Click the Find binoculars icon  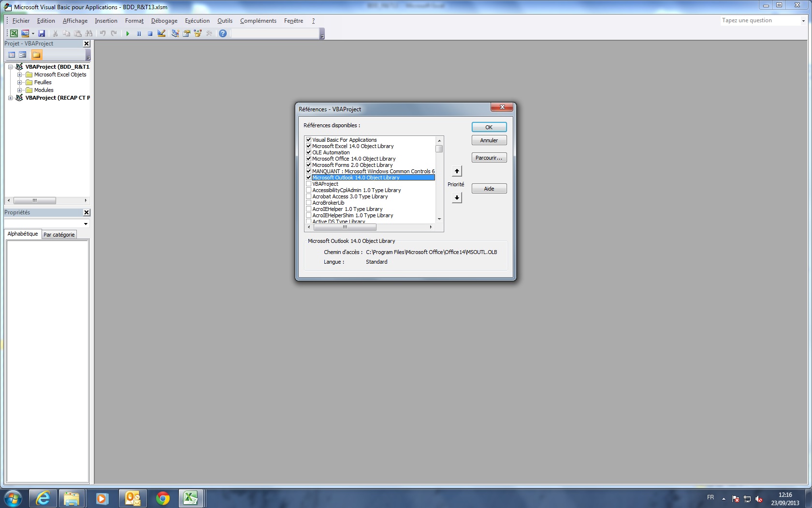click(89, 33)
